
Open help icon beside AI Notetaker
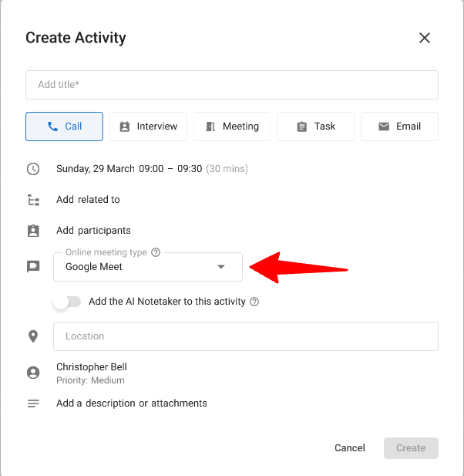(x=254, y=302)
